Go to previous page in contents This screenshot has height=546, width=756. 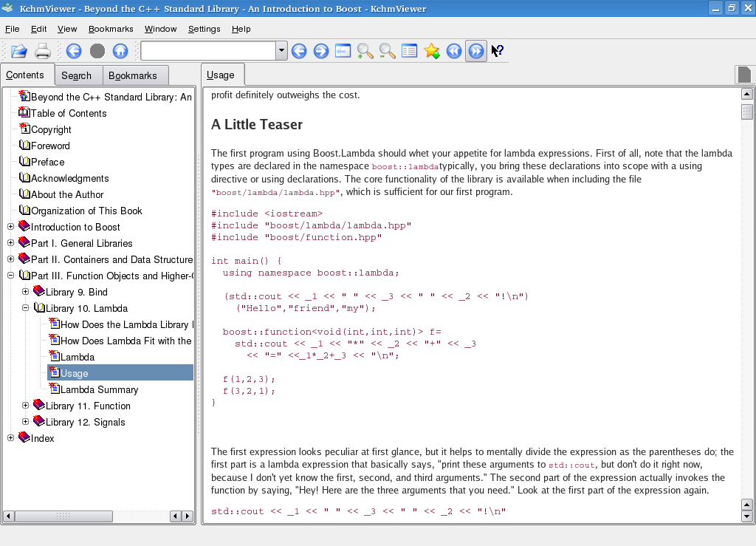(454, 51)
